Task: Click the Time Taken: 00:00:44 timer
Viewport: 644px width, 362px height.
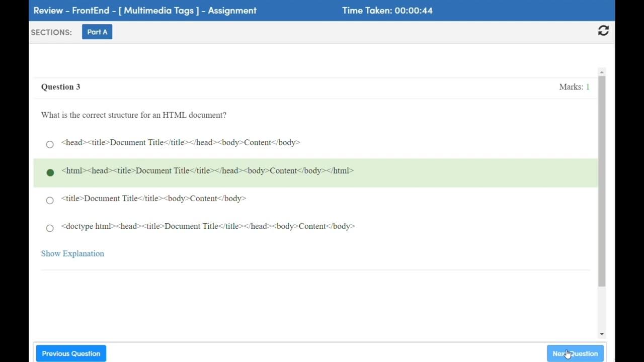Action: [387, 10]
